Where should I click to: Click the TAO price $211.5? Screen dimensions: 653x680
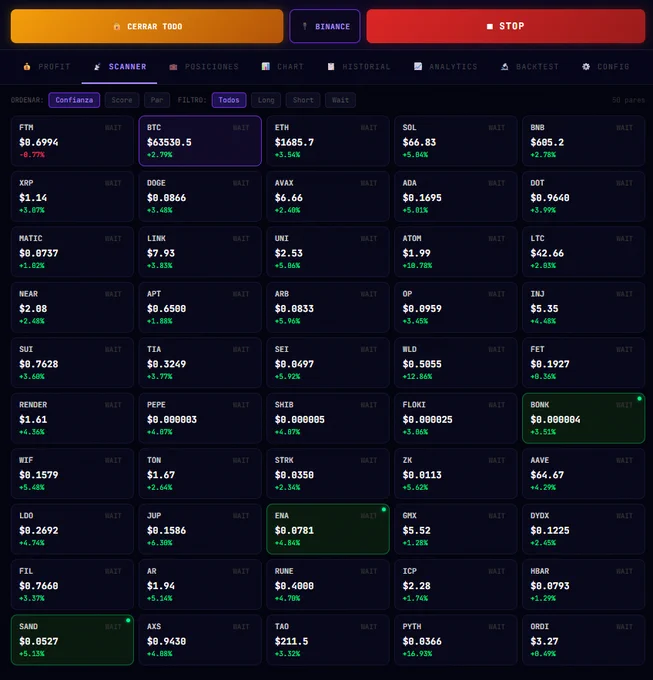coord(291,641)
